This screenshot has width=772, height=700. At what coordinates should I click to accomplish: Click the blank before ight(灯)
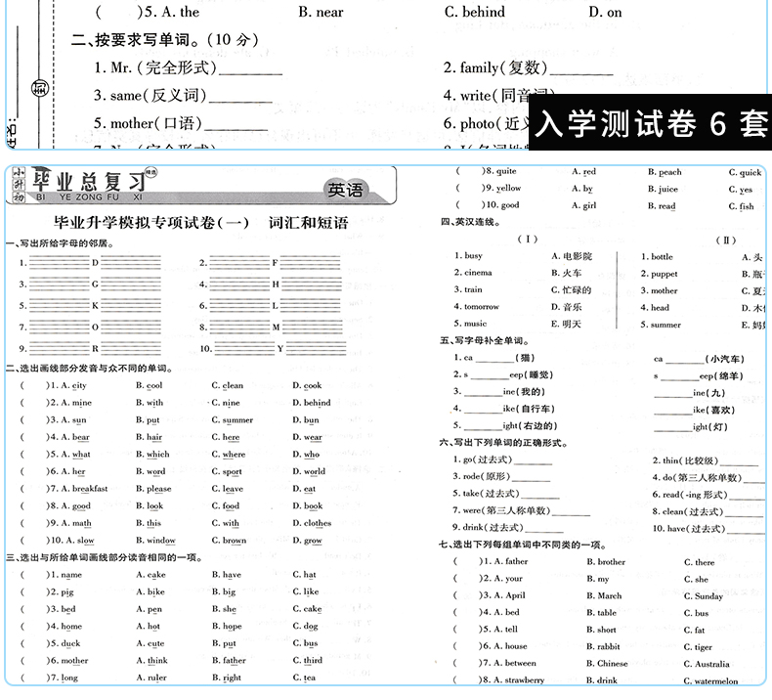(x=673, y=427)
